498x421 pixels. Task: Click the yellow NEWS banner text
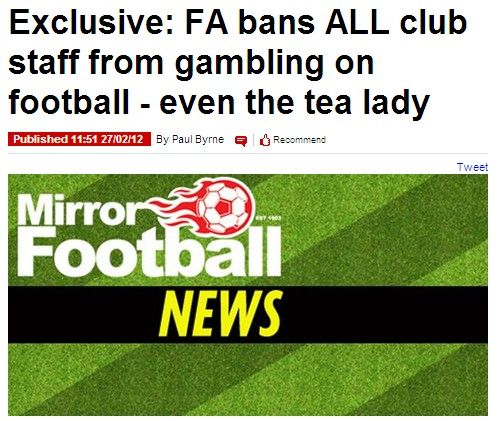tap(220, 313)
